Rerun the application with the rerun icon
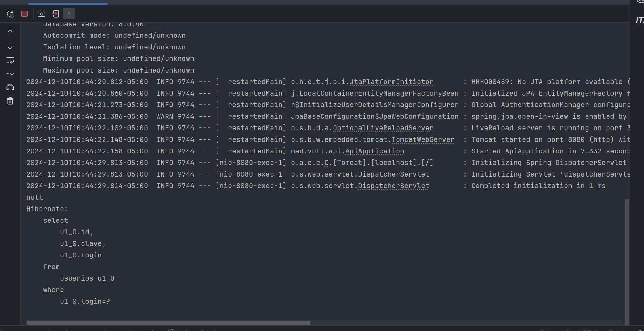The width and height of the screenshot is (644, 331). pyautogui.click(x=10, y=14)
